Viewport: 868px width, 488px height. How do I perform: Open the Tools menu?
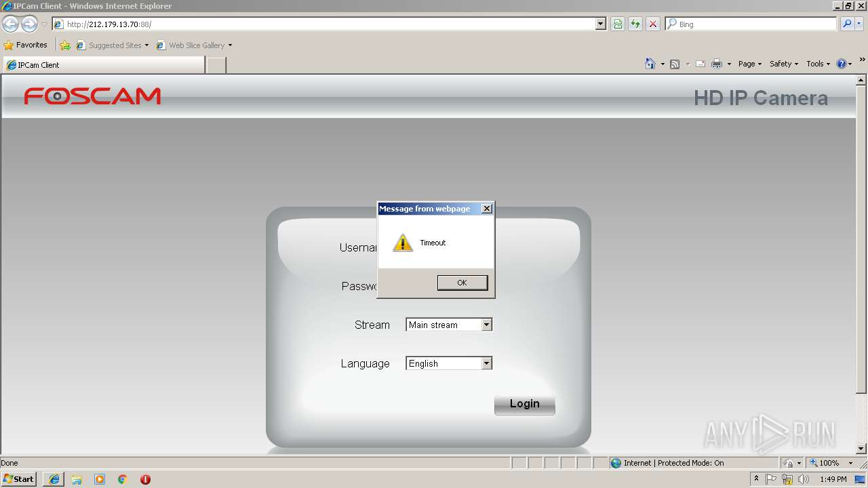pyautogui.click(x=818, y=64)
